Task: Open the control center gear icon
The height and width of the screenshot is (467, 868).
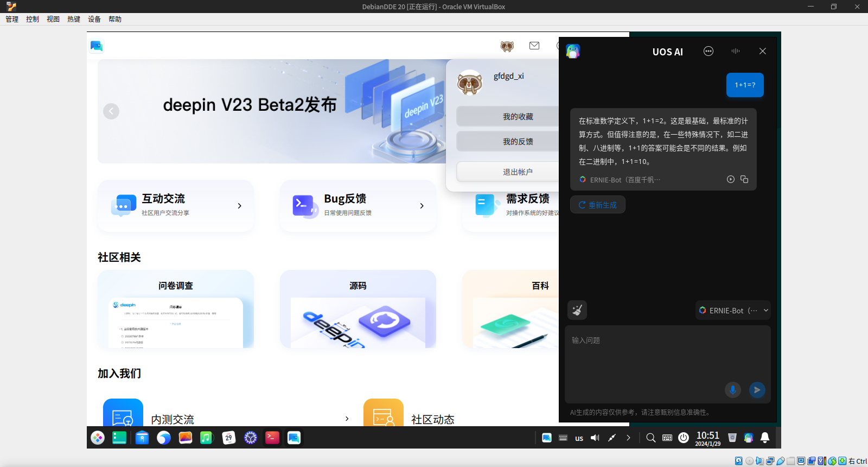Action: 251,438
